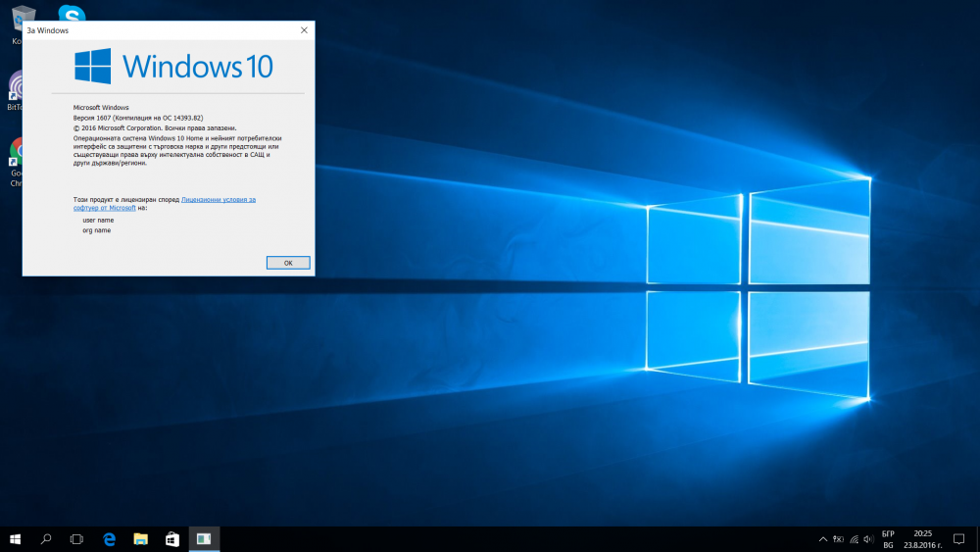The height and width of the screenshot is (552, 980).
Task: Open the volume speaker tray icon
Action: tap(868, 539)
